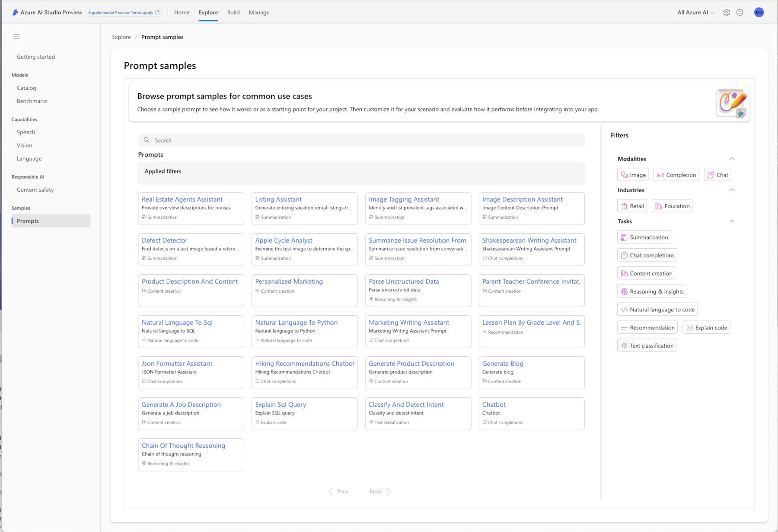Toggle the Chat modality filter

(717, 175)
